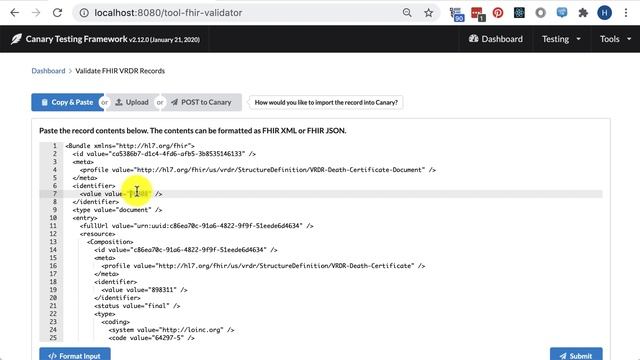
Task: Follow the Dashboard breadcrumb link
Action: 48,71
